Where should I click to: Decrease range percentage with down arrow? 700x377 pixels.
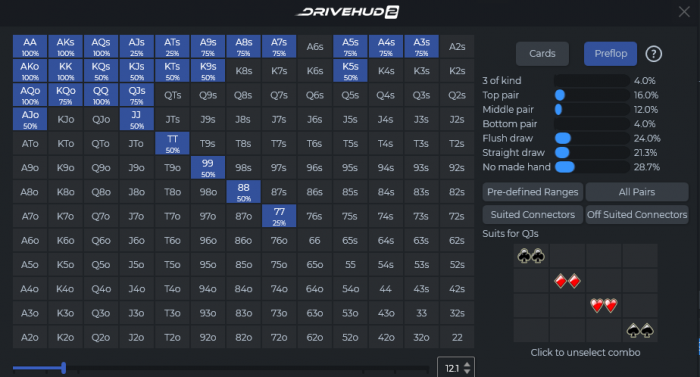point(467,372)
